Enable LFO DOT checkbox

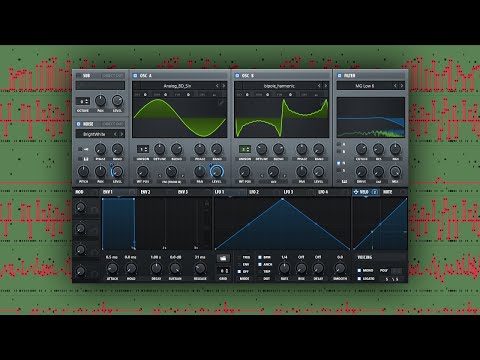[260, 278]
